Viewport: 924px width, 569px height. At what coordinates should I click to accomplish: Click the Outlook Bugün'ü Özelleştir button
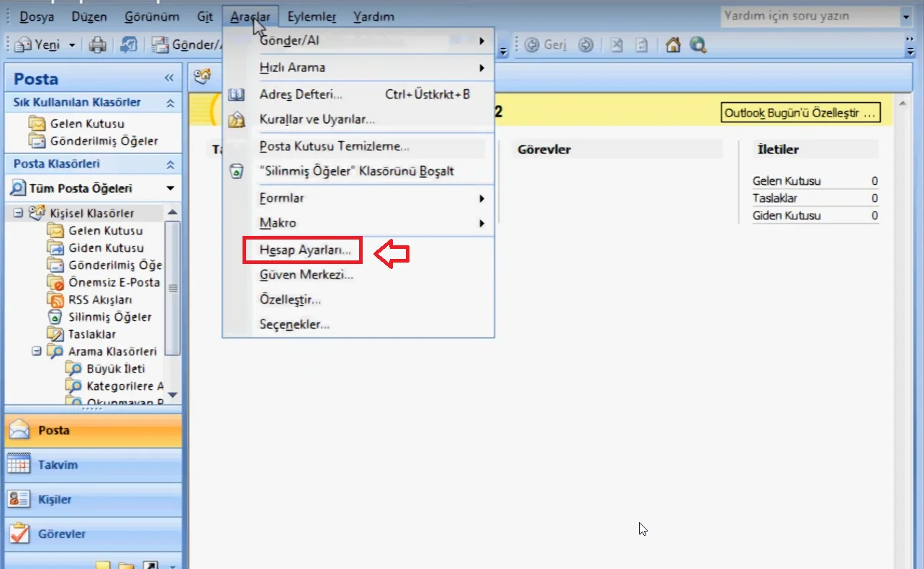(800, 113)
